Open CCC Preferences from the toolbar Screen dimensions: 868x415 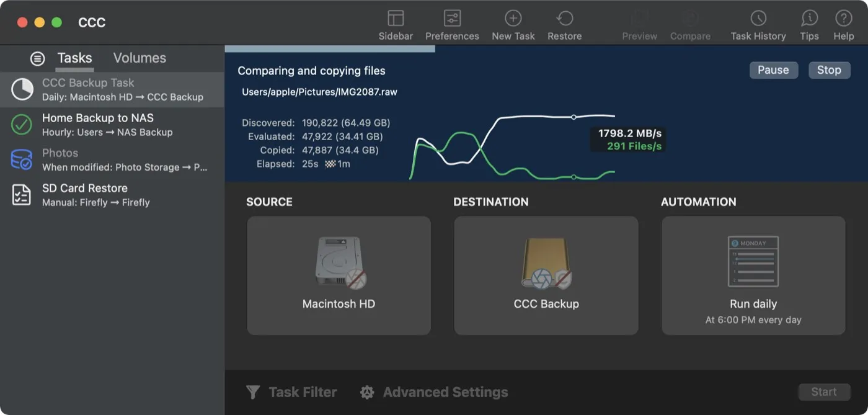(452, 23)
